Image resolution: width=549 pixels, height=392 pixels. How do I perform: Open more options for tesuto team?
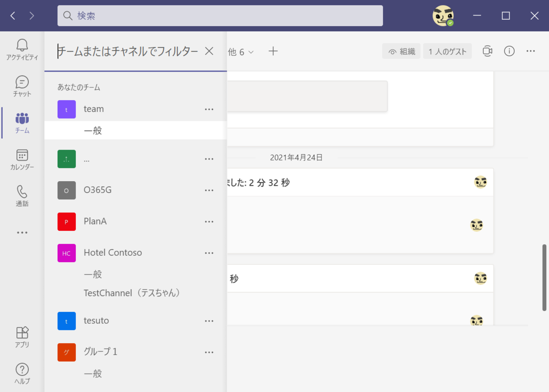(x=209, y=321)
